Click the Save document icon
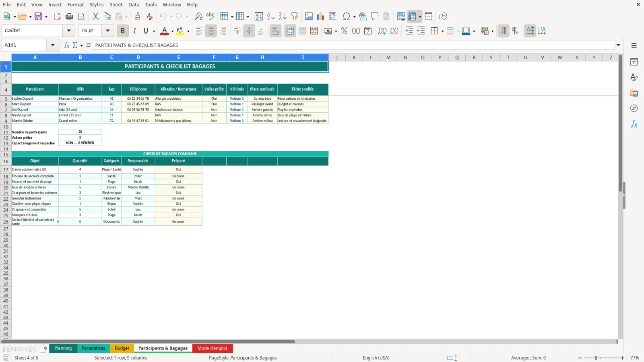The width and height of the screenshot is (644, 362). coord(38,16)
